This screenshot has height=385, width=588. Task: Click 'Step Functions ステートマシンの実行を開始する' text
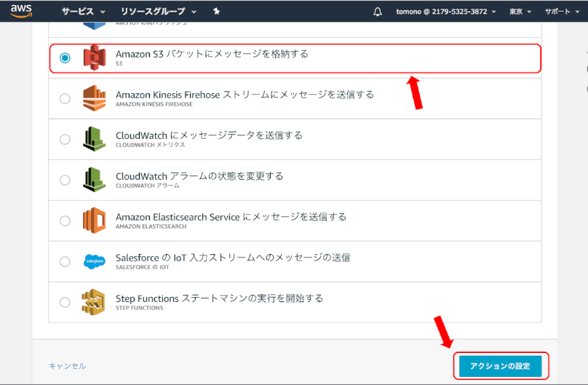(x=219, y=298)
